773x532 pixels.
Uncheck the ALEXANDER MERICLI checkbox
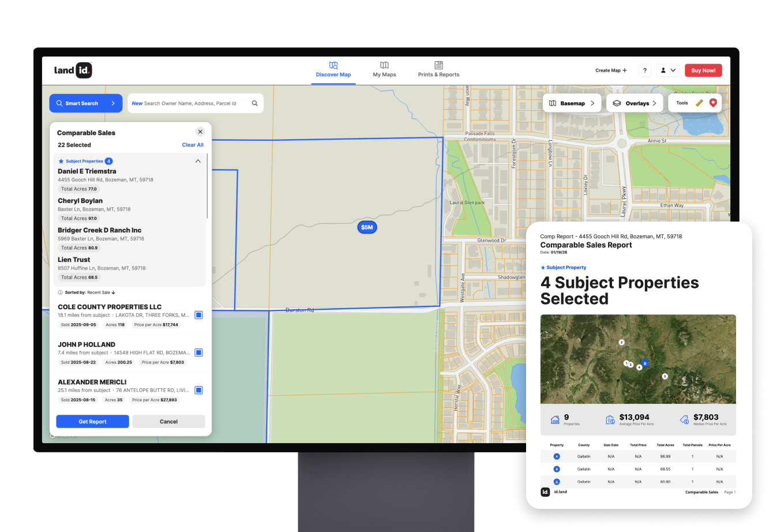pos(198,390)
